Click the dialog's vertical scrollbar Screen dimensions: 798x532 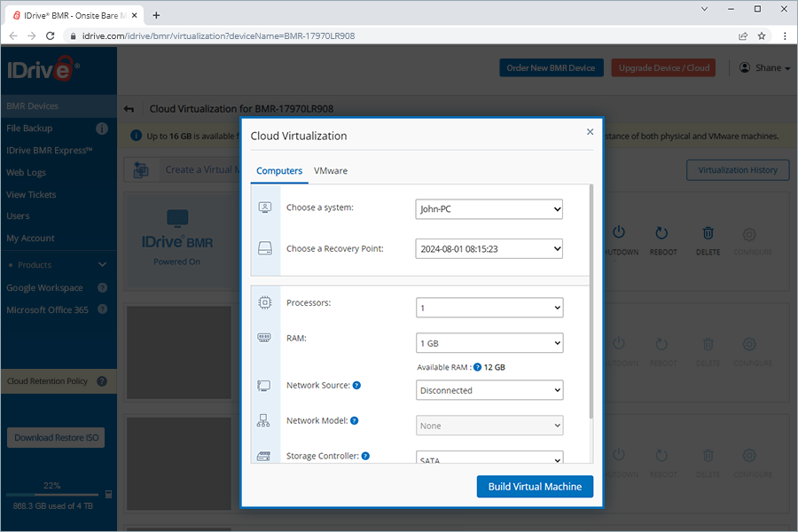click(x=591, y=301)
